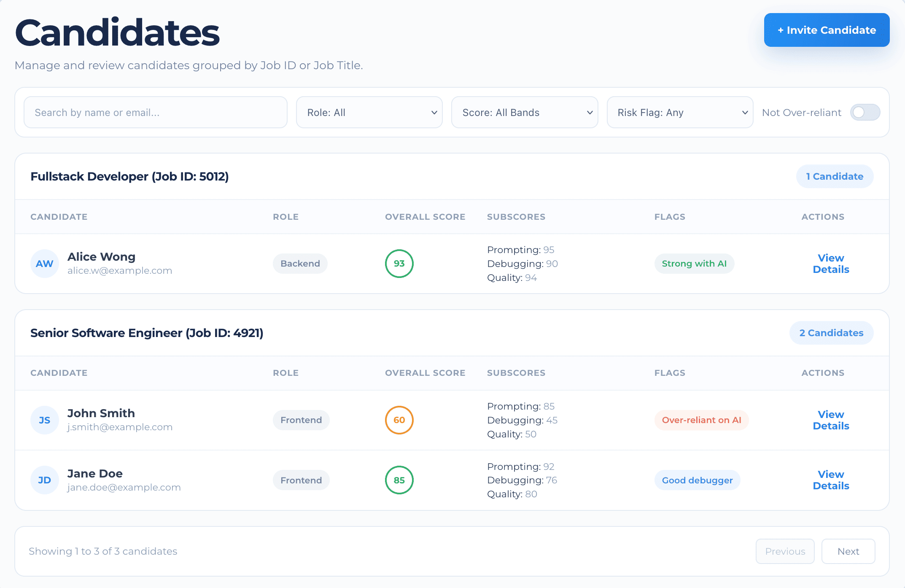Screen dimensions: 905x588
Task: Click John Smith's orange score circle 60
Action: click(x=399, y=420)
